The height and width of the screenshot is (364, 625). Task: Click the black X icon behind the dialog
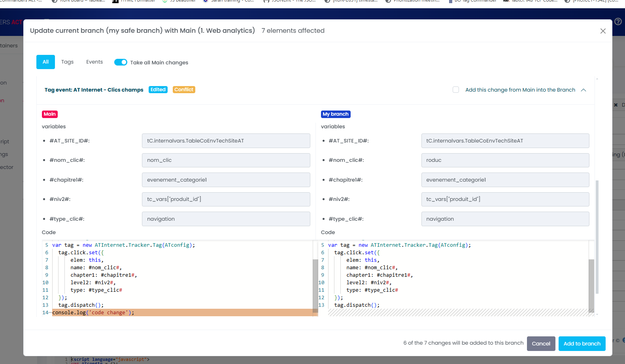tap(616, 105)
